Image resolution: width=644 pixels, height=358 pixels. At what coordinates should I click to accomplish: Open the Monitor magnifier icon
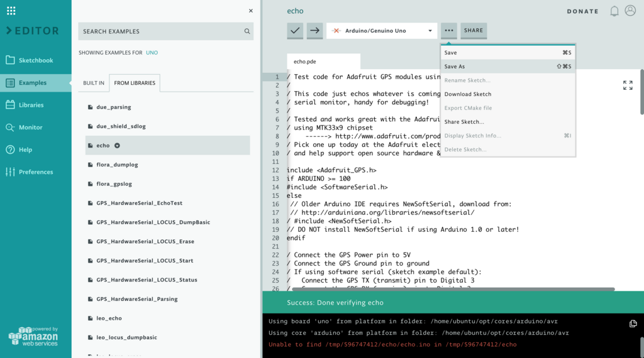pos(10,127)
